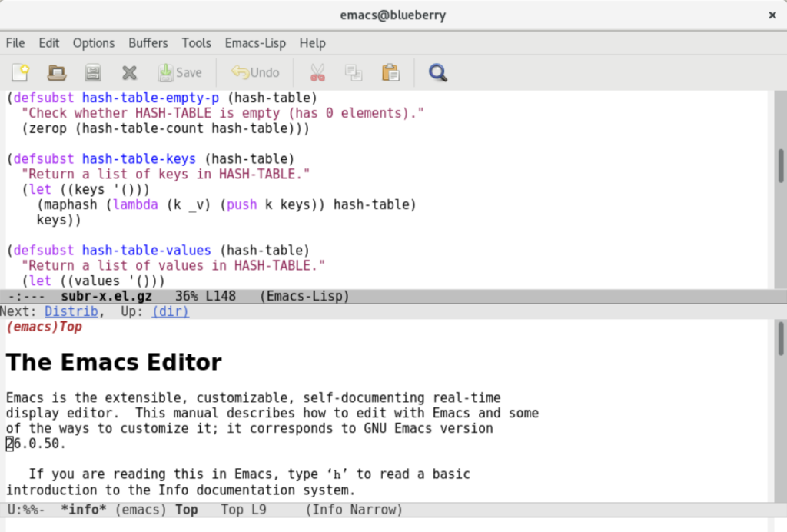
Task: Open the Options menu
Action: tap(93, 43)
